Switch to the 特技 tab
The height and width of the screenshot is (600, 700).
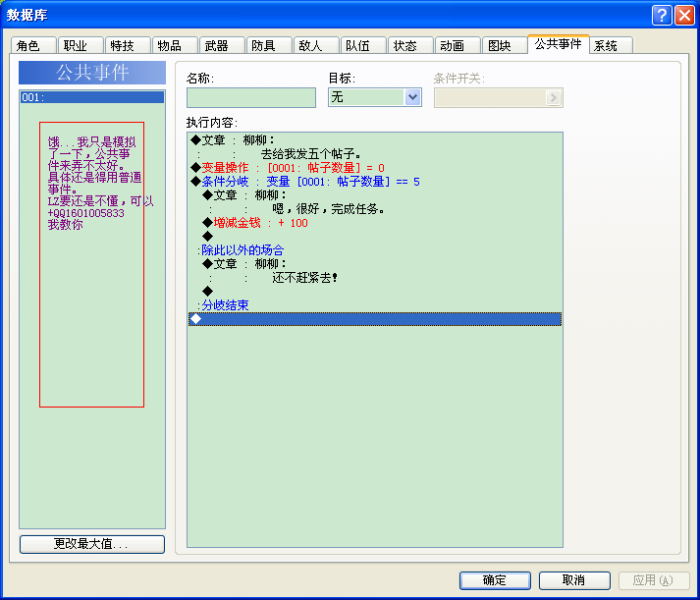pyautogui.click(x=128, y=45)
